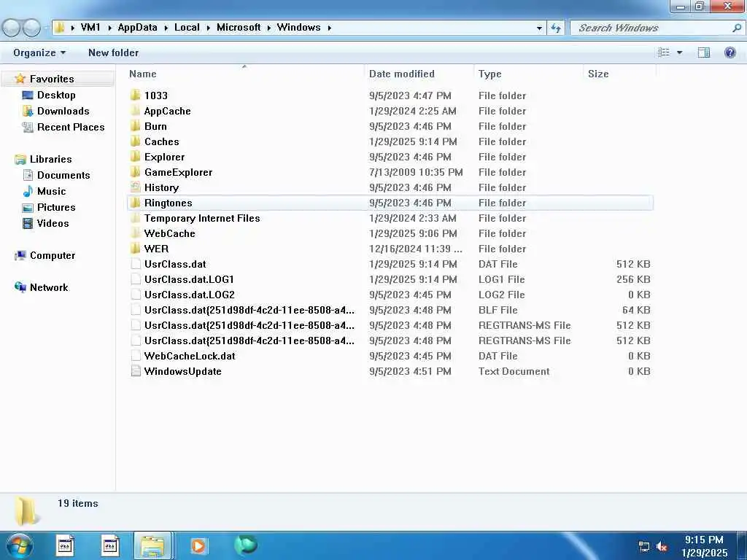Select the AppCache folder

coord(167,111)
